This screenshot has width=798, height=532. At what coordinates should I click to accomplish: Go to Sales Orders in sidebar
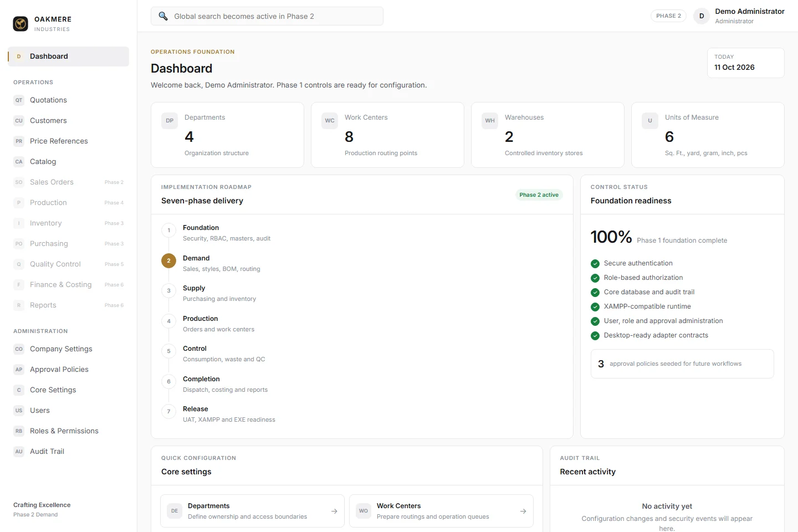tap(69, 182)
